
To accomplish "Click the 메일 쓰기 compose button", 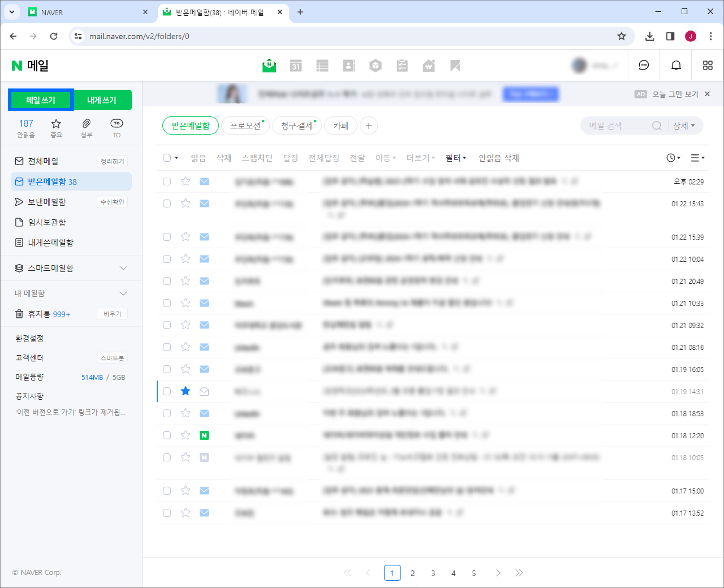I will click(41, 100).
